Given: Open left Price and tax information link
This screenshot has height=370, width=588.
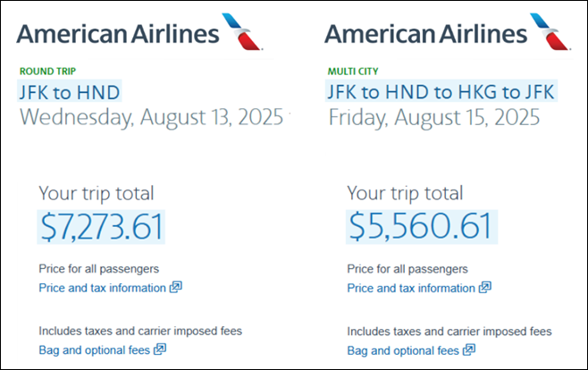Looking at the screenshot, I should [103, 288].
